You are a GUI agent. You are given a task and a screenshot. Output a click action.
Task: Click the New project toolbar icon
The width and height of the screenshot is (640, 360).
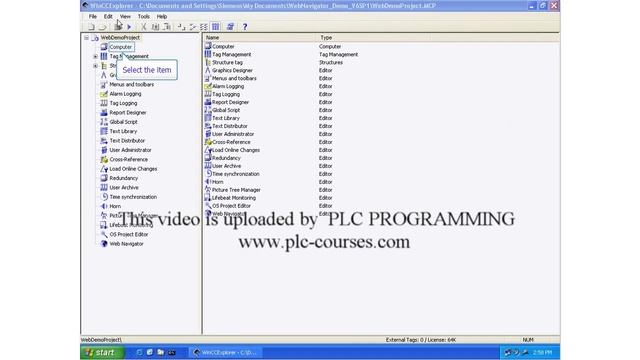tap(91, 27)
